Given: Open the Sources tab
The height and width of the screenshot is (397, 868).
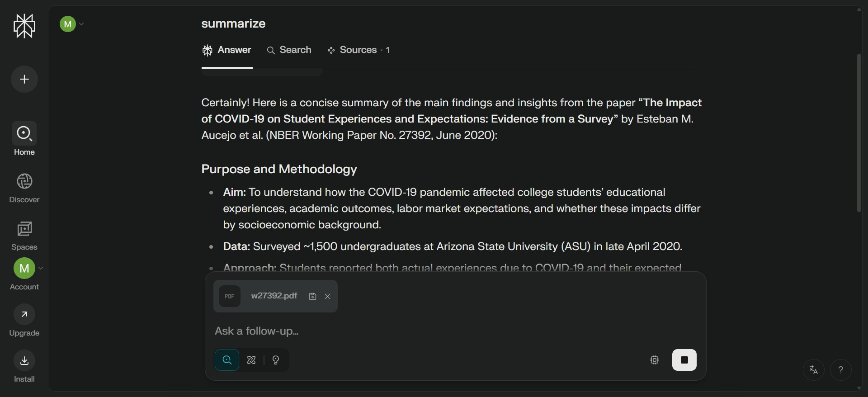Looking at the screenshot, I should pyautogui.click(x=359, y=50).
